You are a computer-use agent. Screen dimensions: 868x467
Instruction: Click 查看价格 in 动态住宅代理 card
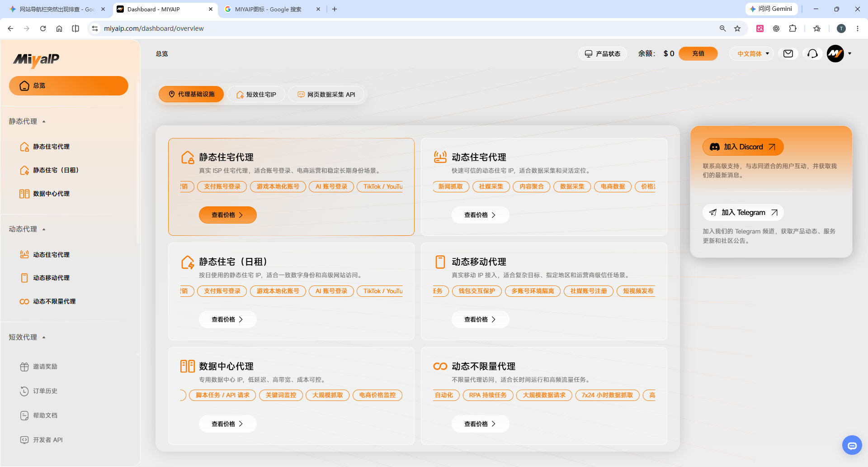point(481,215)
